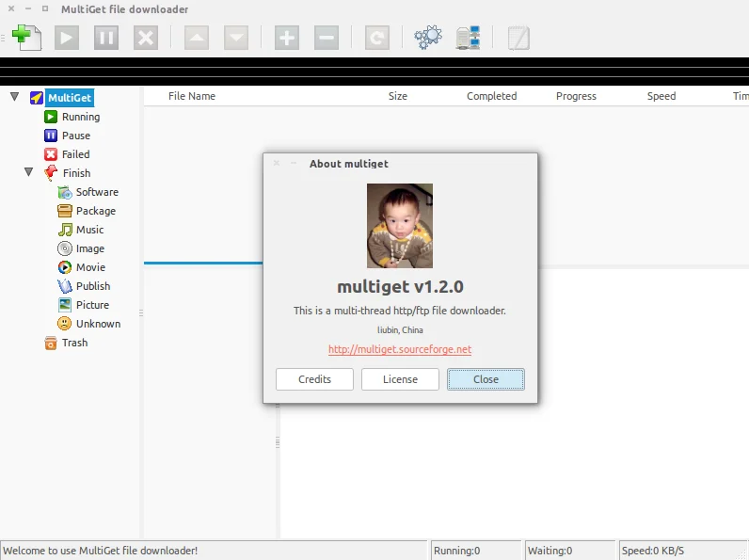Select the Running tree item label
Viewport: 749px width, 560px height.
81,117
